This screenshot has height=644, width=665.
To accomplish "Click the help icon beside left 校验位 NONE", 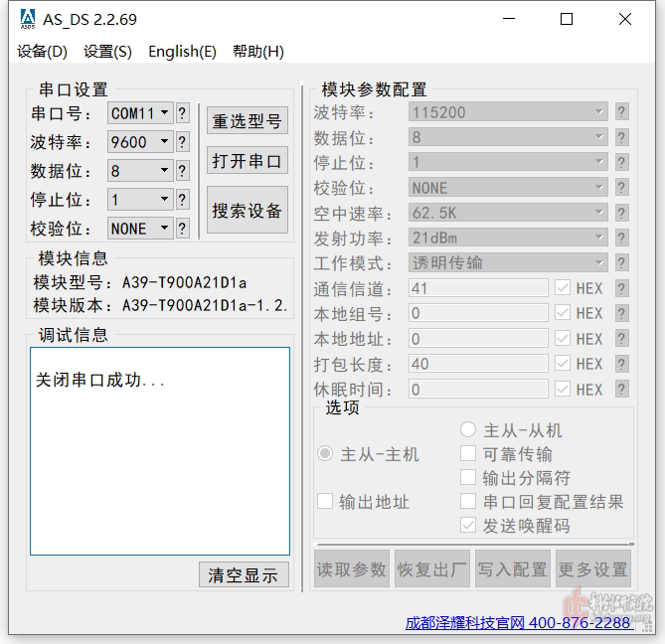I will tap(183, 229).
